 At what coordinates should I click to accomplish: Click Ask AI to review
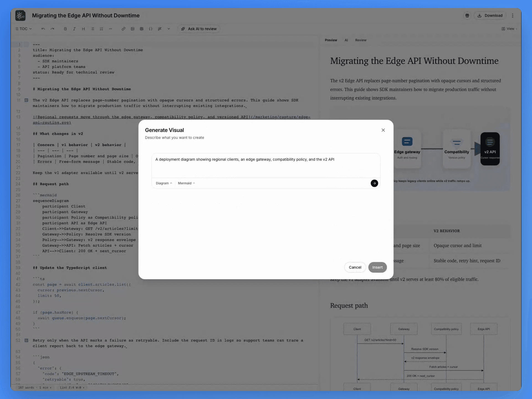coord(199,29)
